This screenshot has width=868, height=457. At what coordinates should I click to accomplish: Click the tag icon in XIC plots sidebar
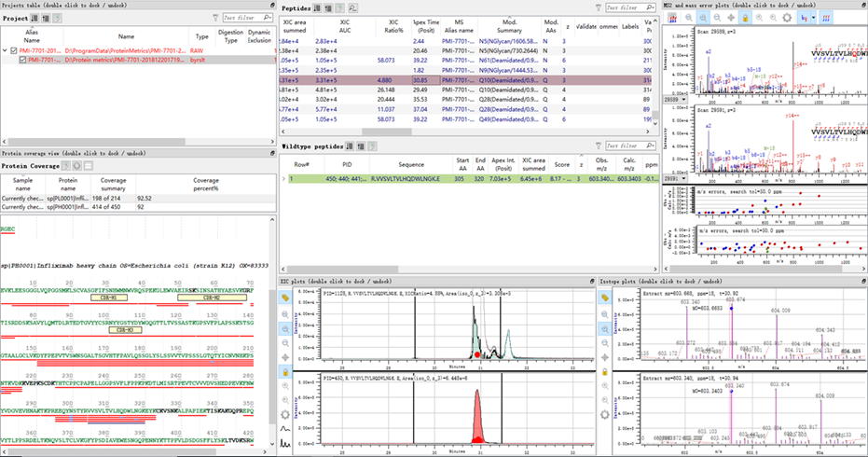coord(286,297)
